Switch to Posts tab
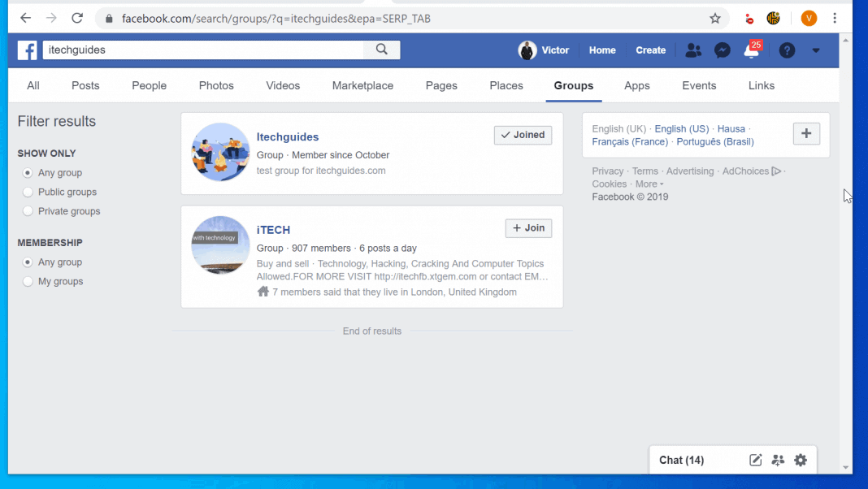 coord(85,86)
